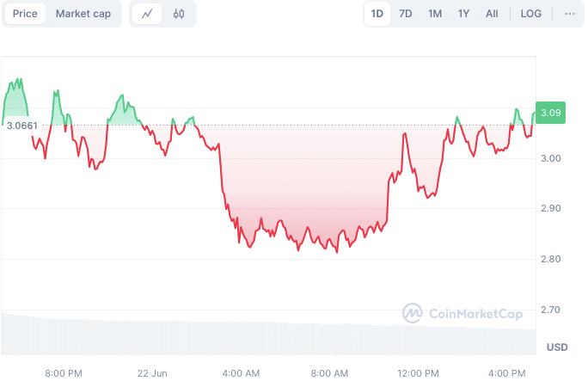The width and height of the screenshot is (588, 387).
Task: Set chart range to 1D
Action: [x=377, y=14]
